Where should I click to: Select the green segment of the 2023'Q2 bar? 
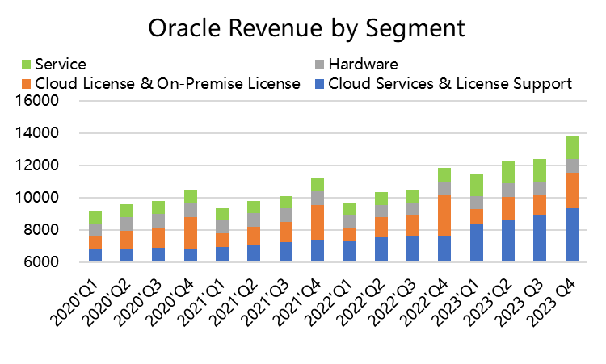tap(508, 172)
